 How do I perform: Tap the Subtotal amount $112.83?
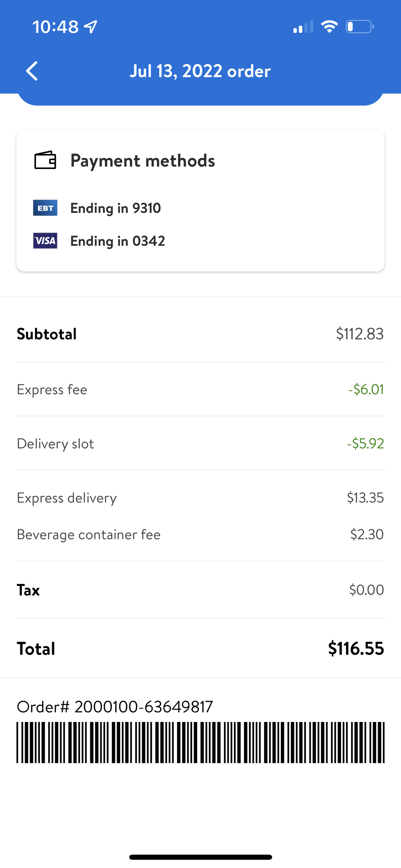tap(360, 334)
